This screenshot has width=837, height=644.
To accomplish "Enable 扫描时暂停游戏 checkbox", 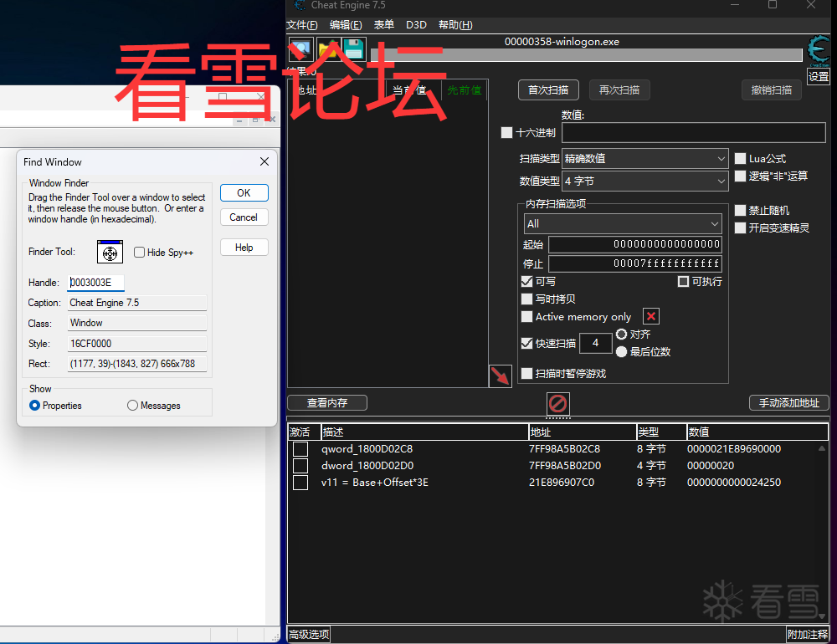I will pos(526,374).
